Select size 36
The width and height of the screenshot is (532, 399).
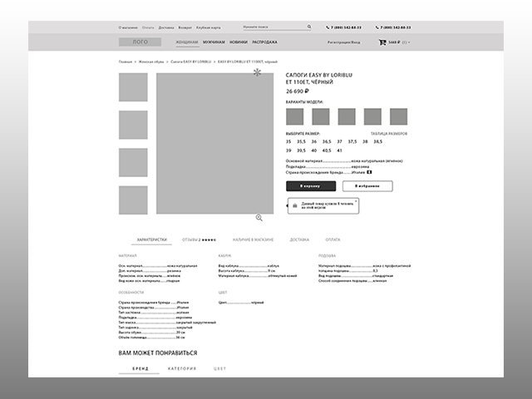tap(314, 142)
